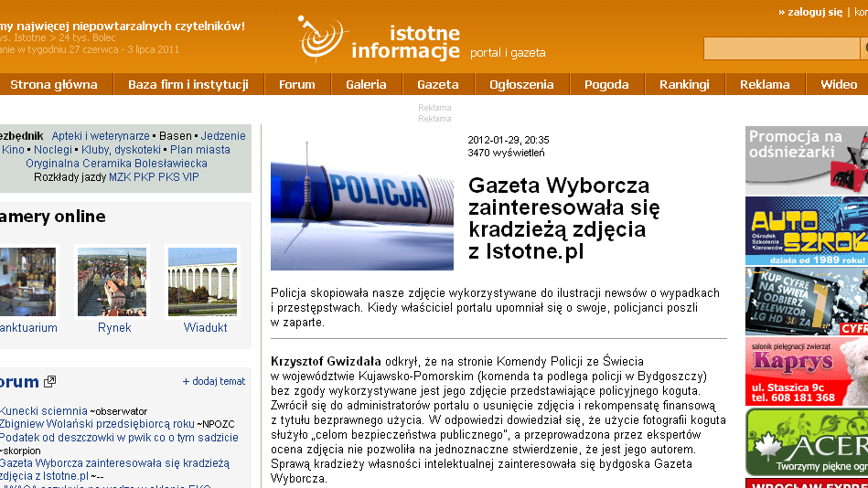Open topic Zbigniew Wolański przedsiębiorcą roku
Image resolution: width=868 pixels, height=488 pixels.
[98, 424]
